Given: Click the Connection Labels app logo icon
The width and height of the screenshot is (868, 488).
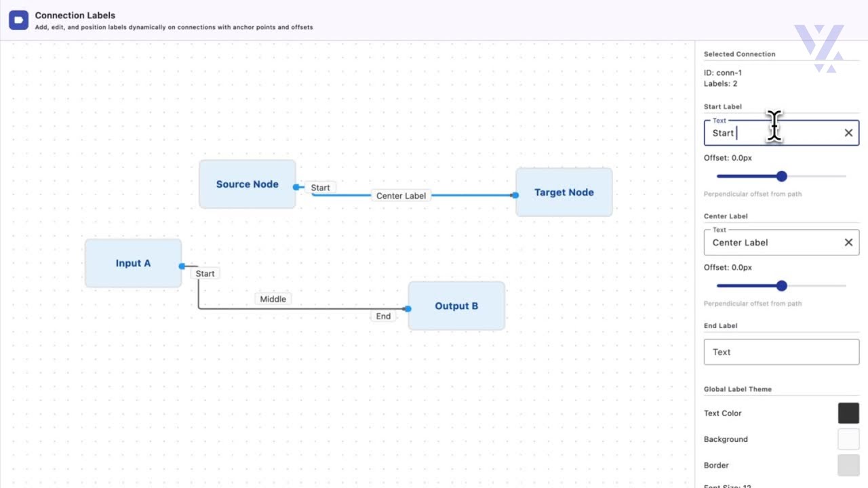Looking at the screenshot, I should click(x=18, y=20).
